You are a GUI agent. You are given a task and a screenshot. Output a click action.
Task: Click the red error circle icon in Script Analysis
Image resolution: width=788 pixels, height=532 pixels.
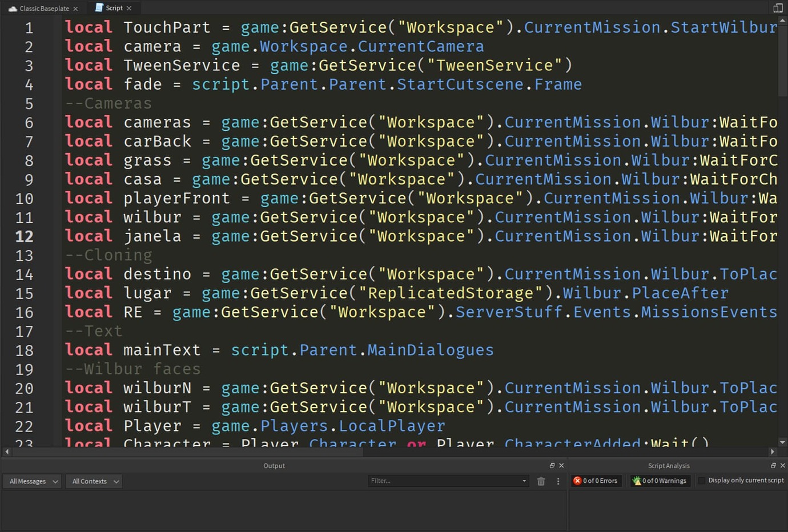click(x=577, y=481)
